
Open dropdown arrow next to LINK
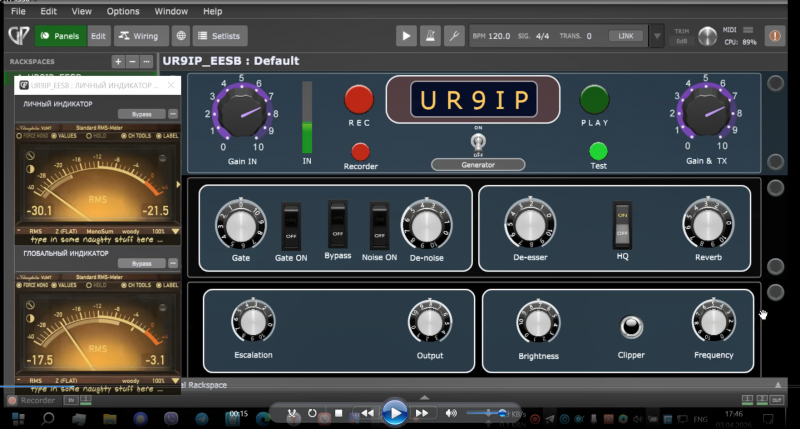pyautogui.click(x=657, y=36)
